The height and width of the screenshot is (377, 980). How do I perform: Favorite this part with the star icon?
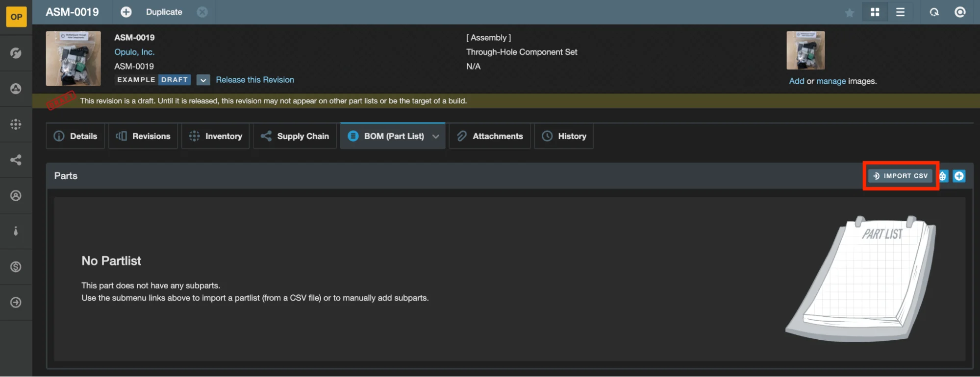click(x=850, y=13)
